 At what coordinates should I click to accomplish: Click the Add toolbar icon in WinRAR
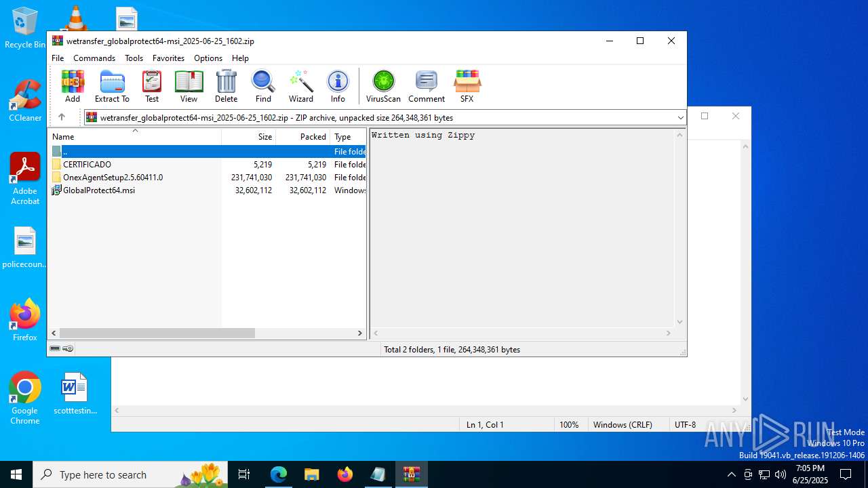(73, 86)
